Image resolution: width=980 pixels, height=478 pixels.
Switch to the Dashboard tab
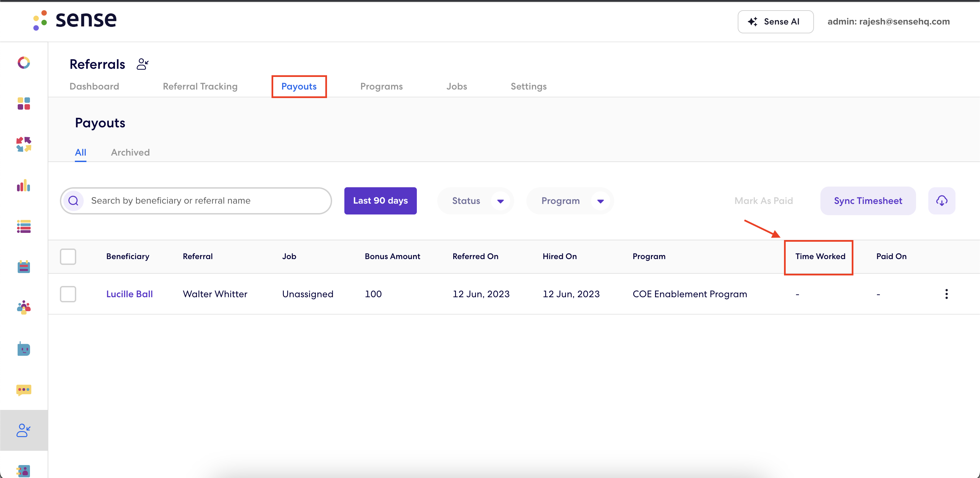(x=94, y=86)
